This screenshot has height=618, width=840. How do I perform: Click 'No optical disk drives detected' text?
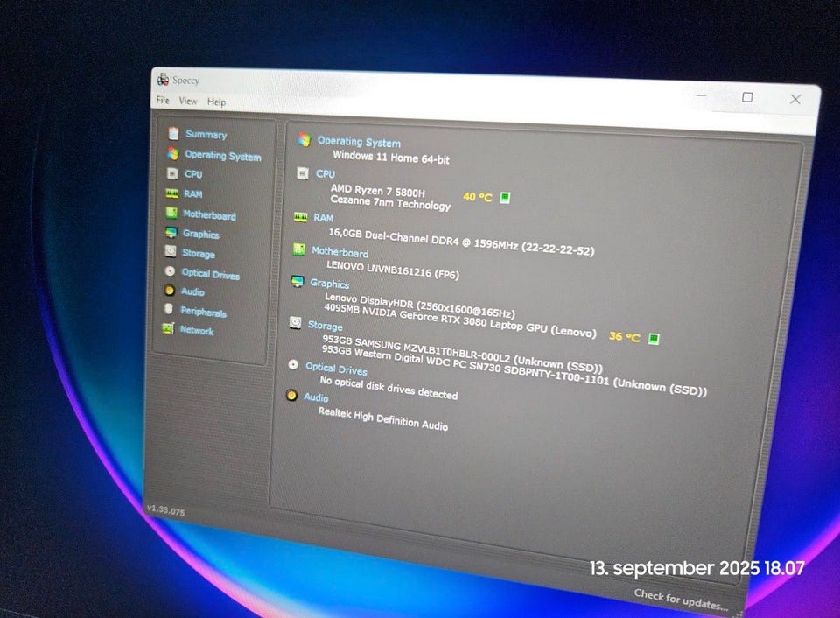pyautogui.click(x=388, y=388)
